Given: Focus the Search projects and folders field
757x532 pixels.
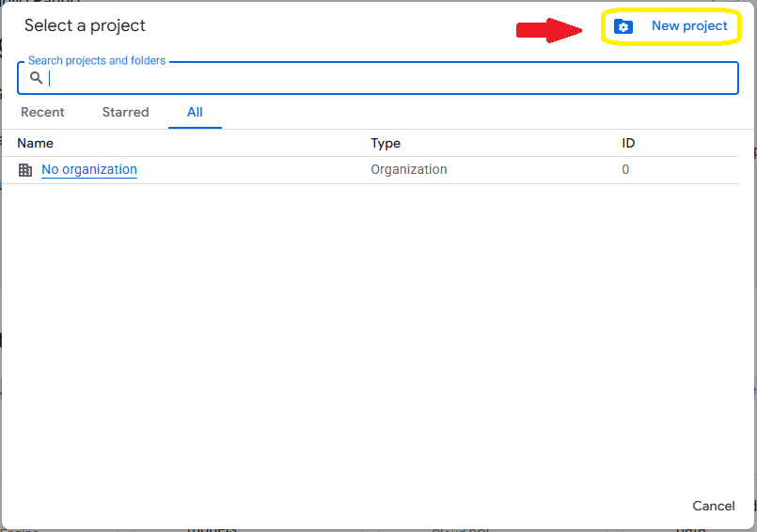Looking at the screenshot, I should pyautogui.click(x=378, y=78).
